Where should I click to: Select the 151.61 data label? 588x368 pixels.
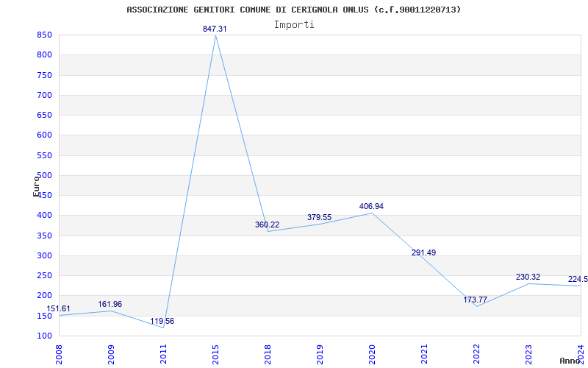pyautogui.click(x=58, y=308)
